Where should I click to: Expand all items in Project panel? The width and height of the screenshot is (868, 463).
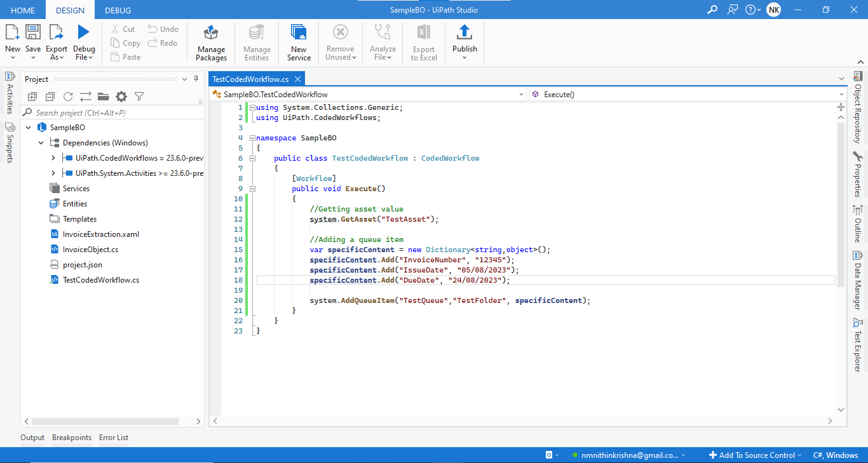click(x=32, y=97)
